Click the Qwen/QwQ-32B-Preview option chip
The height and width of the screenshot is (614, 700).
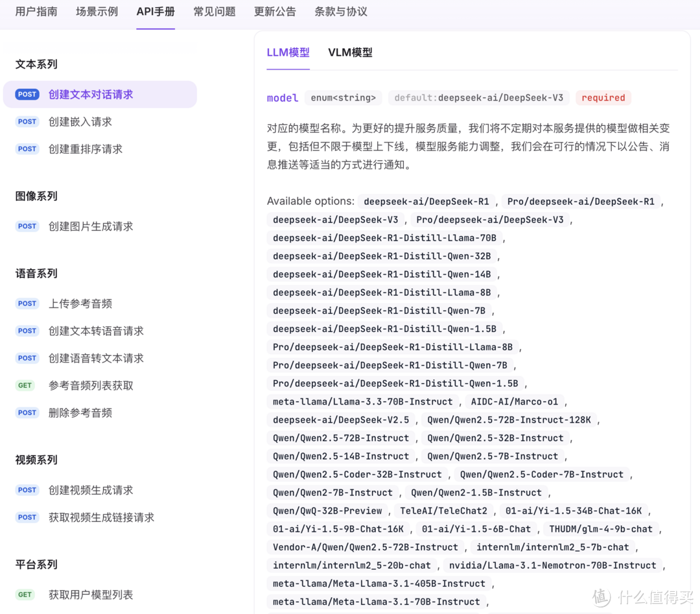point(327,510)
